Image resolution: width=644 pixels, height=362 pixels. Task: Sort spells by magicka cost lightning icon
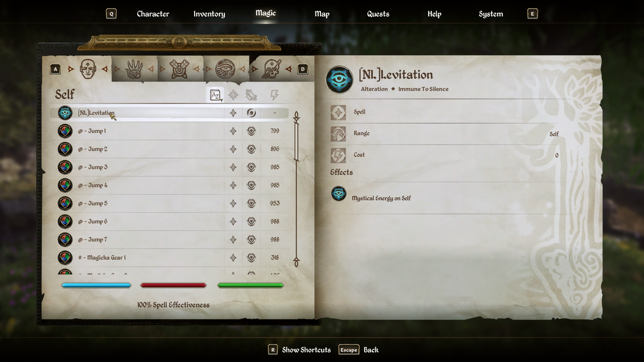click(x=274, y=95)
